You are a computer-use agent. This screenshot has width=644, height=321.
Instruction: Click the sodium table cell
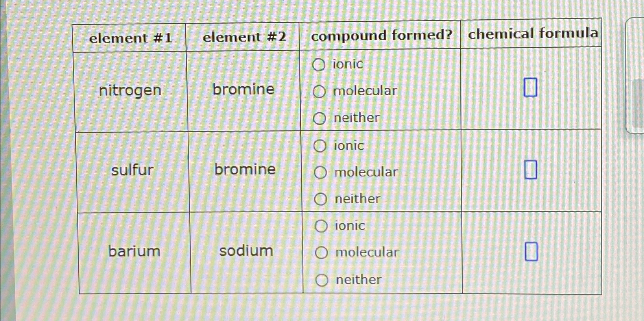(245, 250)
